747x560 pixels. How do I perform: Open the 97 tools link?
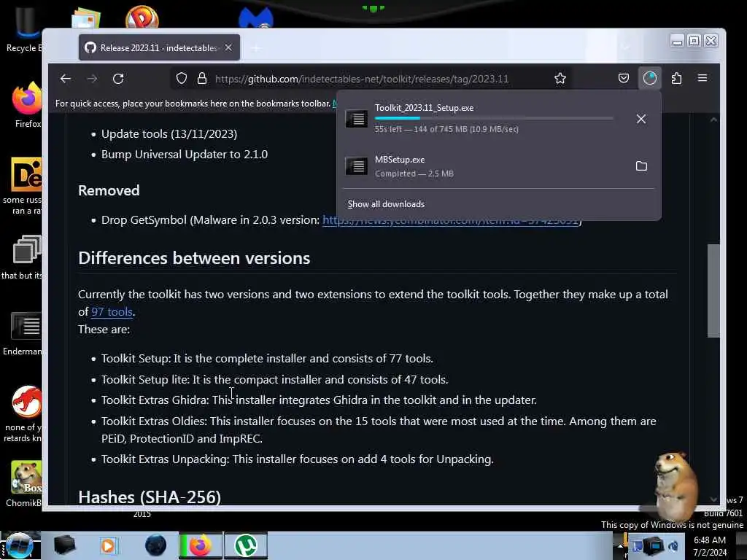[x=112, y=312]
